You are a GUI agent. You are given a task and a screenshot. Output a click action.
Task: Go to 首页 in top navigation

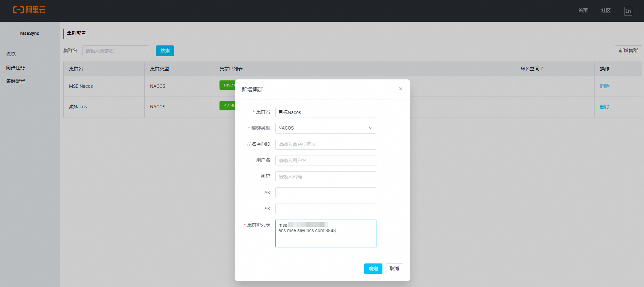click(583, 11)
